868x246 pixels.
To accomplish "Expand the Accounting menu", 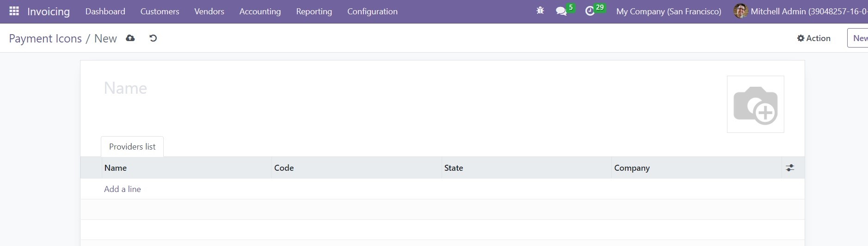I will tap(260, 12).
